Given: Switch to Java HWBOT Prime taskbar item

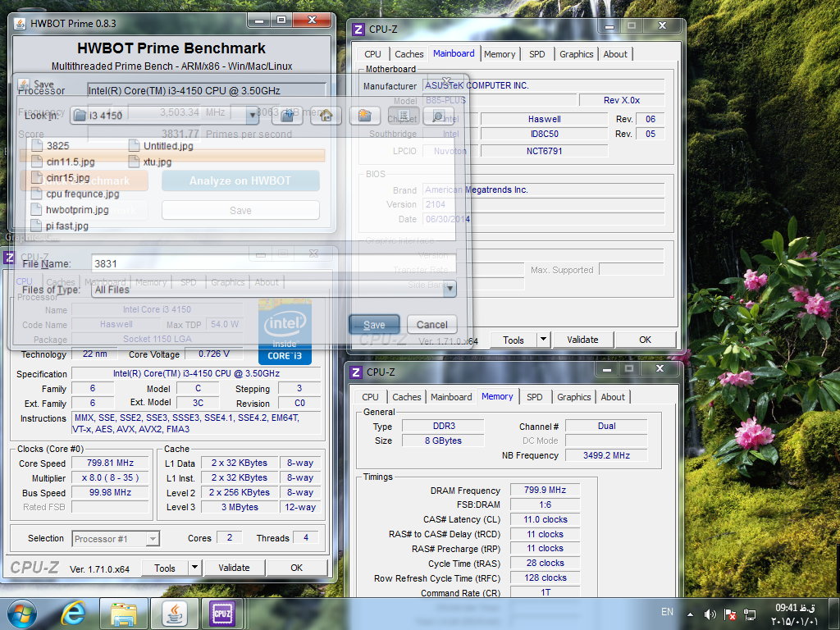Looking at the screenshot, I should 174,614.
